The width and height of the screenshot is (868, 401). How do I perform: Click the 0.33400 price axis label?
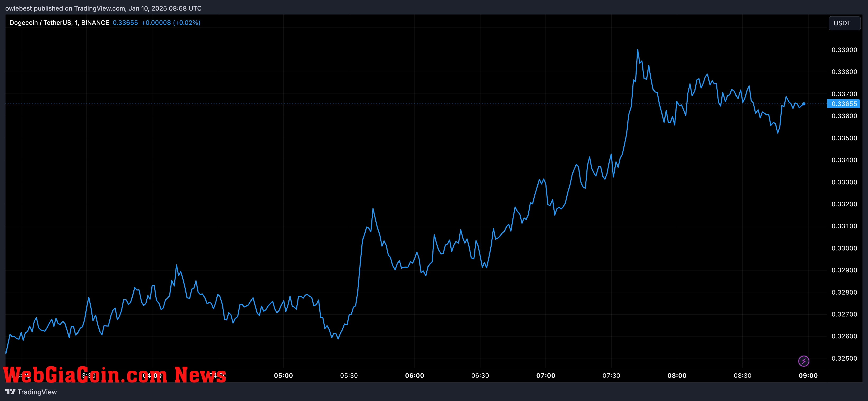click(x=844, y=160)
